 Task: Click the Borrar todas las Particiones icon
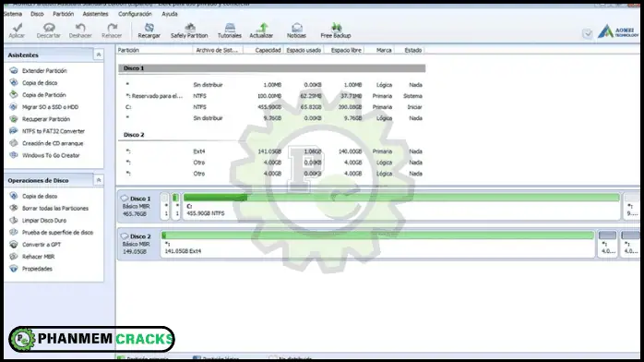14,208
